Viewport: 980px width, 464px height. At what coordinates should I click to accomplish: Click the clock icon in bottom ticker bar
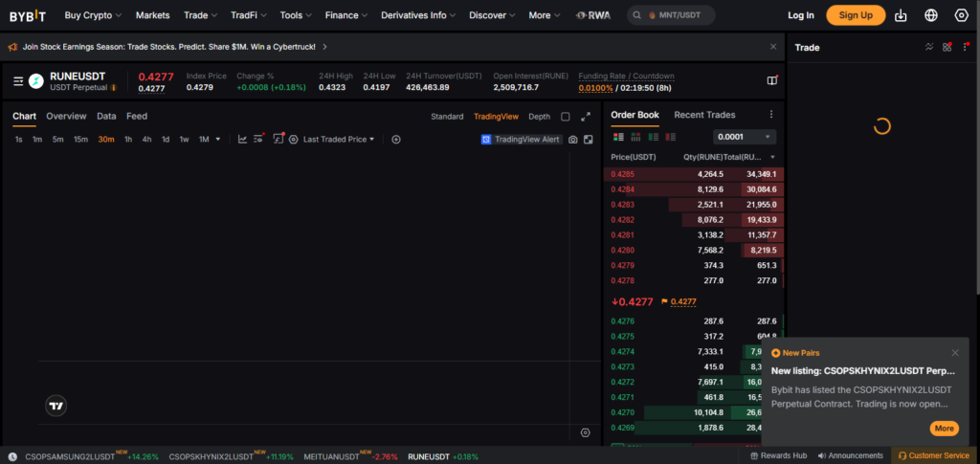[x=12, y=456]
